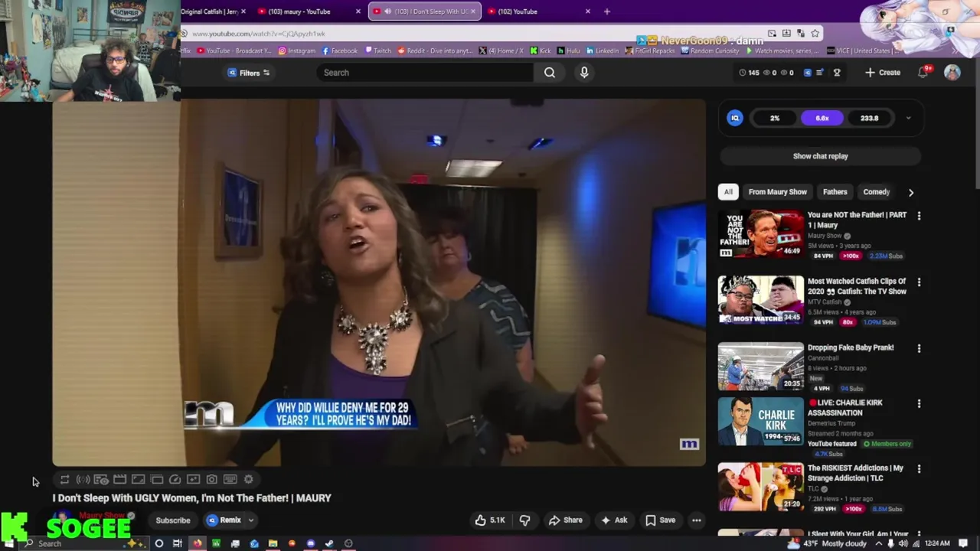Image resolution: width=980 pixels, height=551 pixels.
Task: Like the video with thumbs up
Action: point(490,520)
